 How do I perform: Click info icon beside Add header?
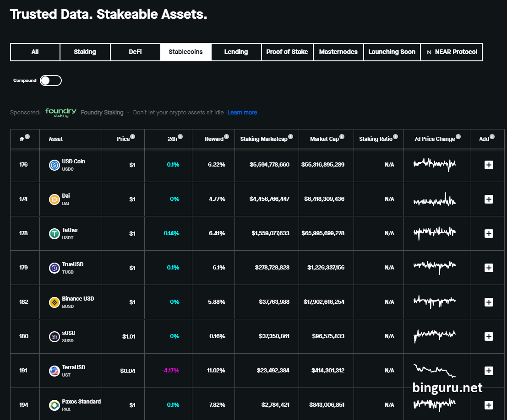click(x=492, y=137)
